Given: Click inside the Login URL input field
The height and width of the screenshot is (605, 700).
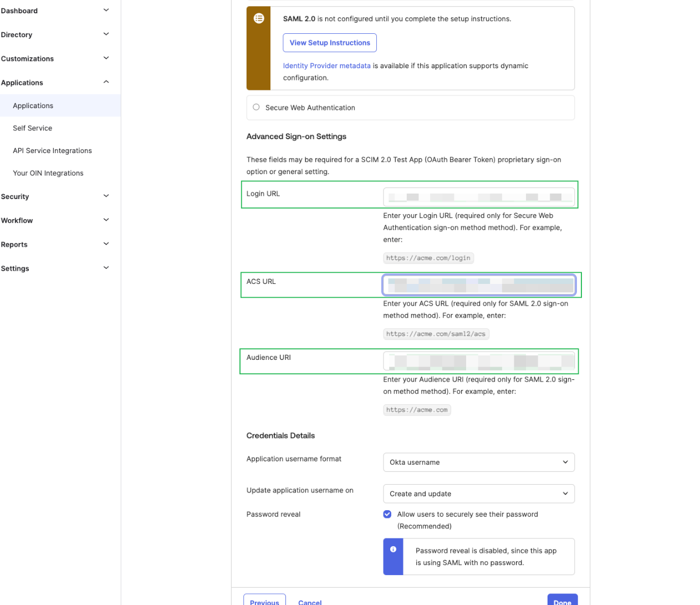Looking at the screenshot, I should [x=479, y=196].
